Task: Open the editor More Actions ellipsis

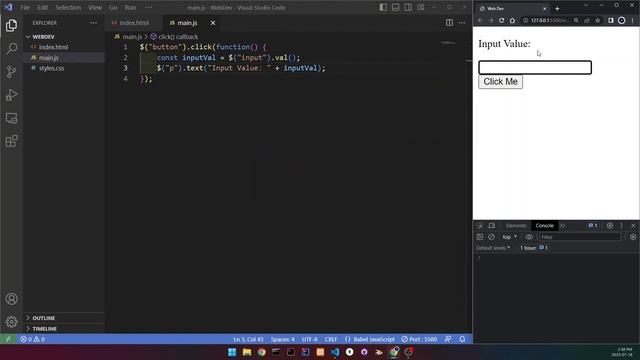Action: click(462, 23)
